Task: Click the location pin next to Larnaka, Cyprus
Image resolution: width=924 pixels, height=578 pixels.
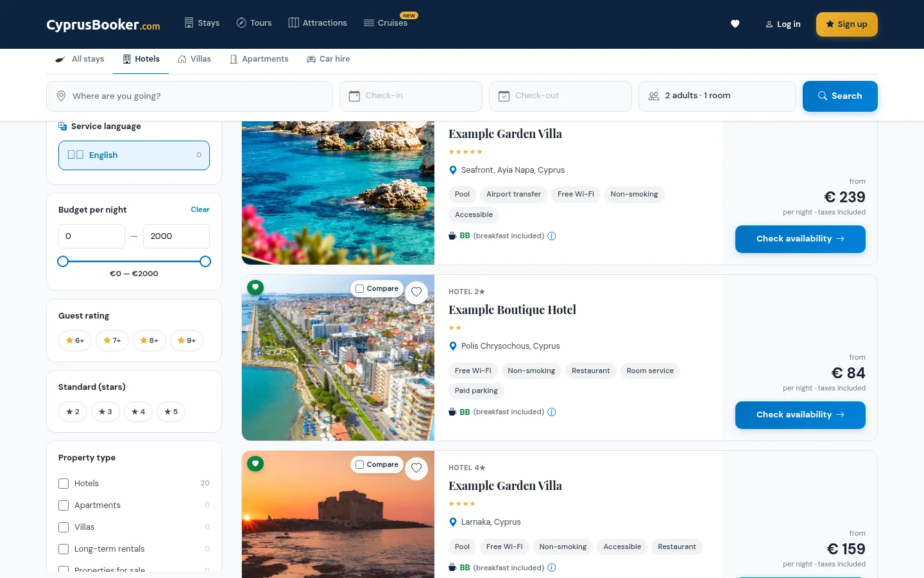Action: coord(453,522)
